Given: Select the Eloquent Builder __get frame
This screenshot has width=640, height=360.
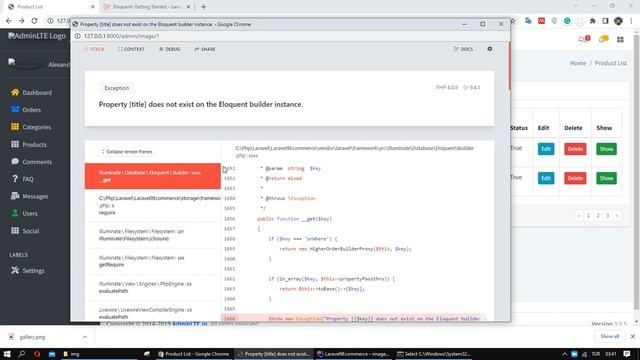Looking at the screenshot, I should tap(153, 176).
